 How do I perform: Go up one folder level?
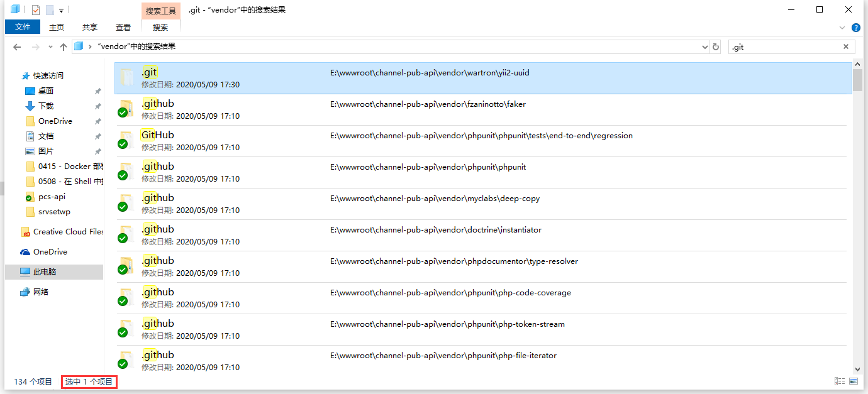click(63, 47)
